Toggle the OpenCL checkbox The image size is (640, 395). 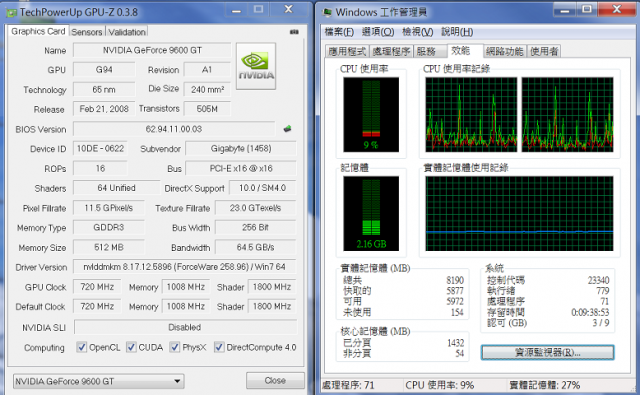click(x=82, y=347)
